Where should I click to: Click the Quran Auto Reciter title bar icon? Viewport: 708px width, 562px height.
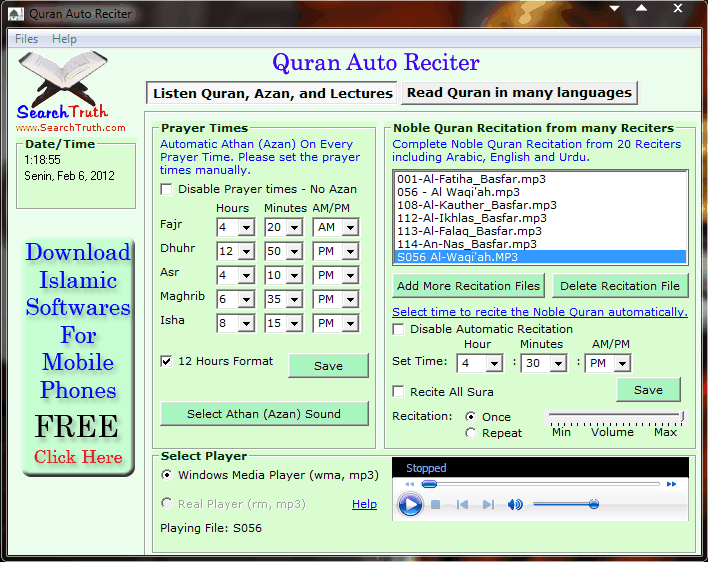click(x=16, y=14)
